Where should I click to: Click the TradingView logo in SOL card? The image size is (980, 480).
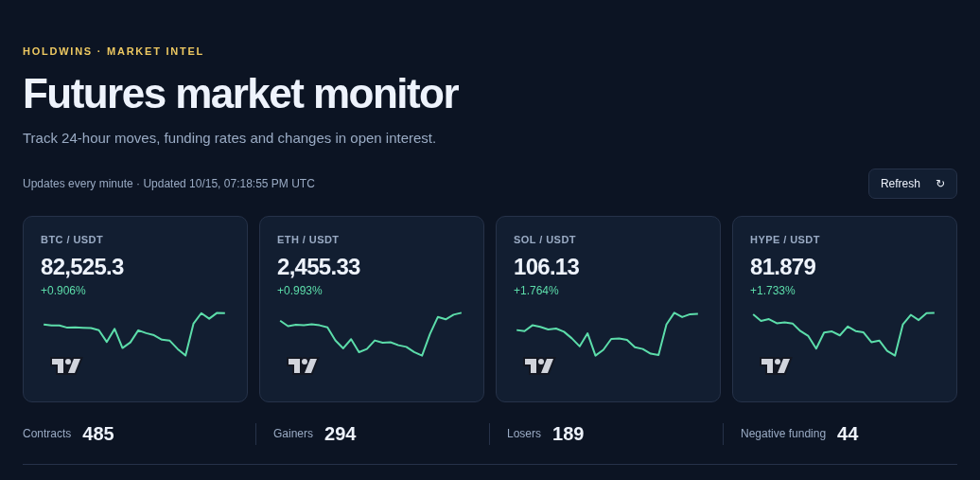[x=539, y=365]
